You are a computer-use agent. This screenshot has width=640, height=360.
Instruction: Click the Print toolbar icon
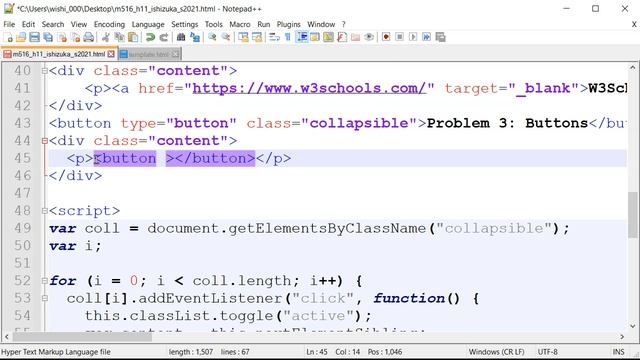(x=89, y=38)
